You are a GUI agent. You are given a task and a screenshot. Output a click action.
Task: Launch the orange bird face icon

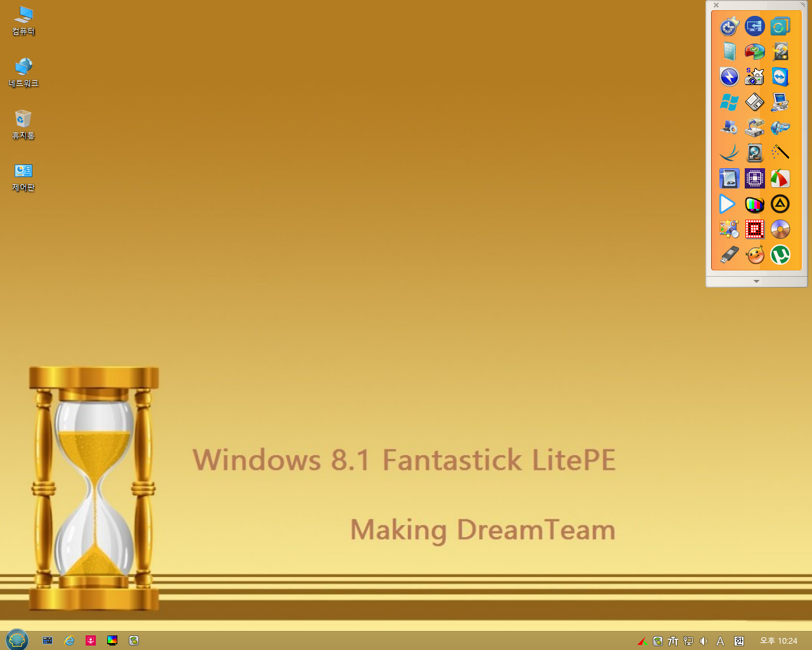[754, 255]
